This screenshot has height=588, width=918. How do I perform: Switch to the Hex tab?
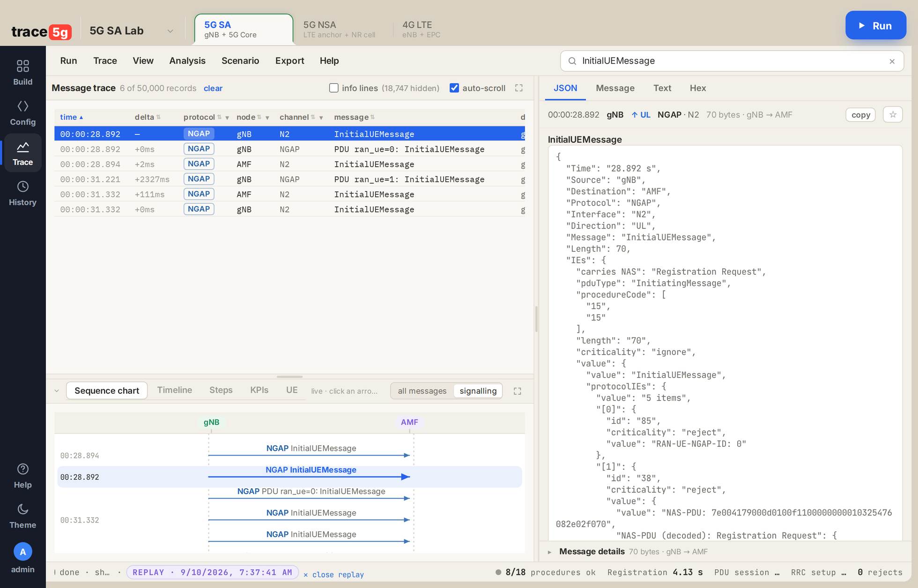(x=697, y=88)
